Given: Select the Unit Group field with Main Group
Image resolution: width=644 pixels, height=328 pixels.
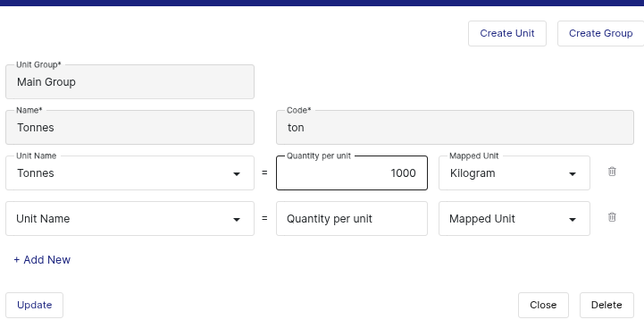Looking at the screenshot, I should coord(130,82).
